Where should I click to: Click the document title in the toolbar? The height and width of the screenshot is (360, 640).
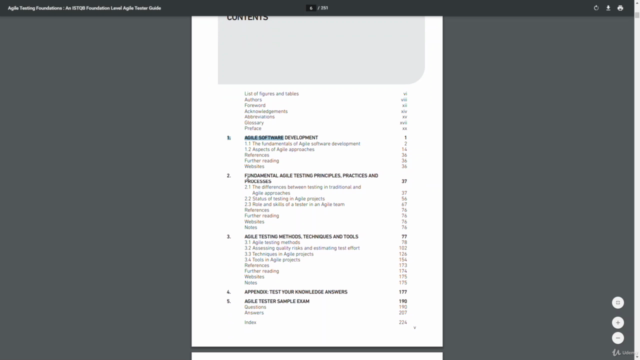tap(84, 8)
